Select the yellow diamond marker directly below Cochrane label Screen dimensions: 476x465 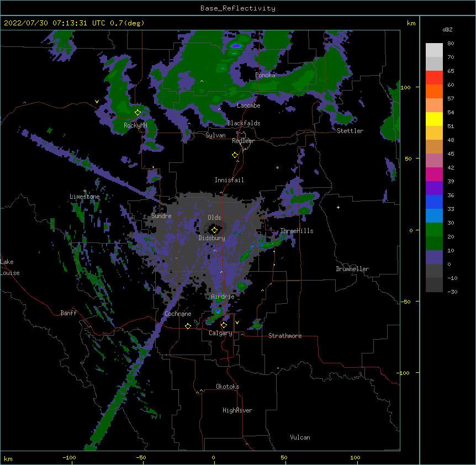click(188, 326)
